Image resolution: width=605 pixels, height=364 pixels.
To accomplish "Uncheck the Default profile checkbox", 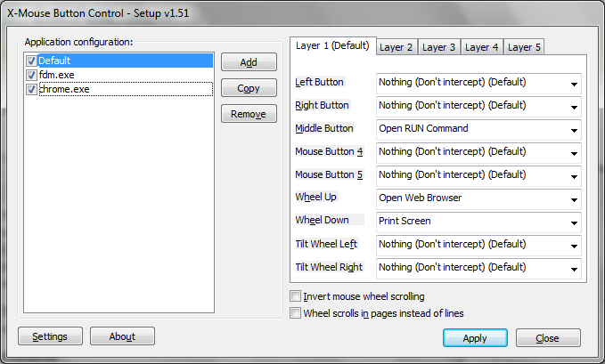I will 32,61.
